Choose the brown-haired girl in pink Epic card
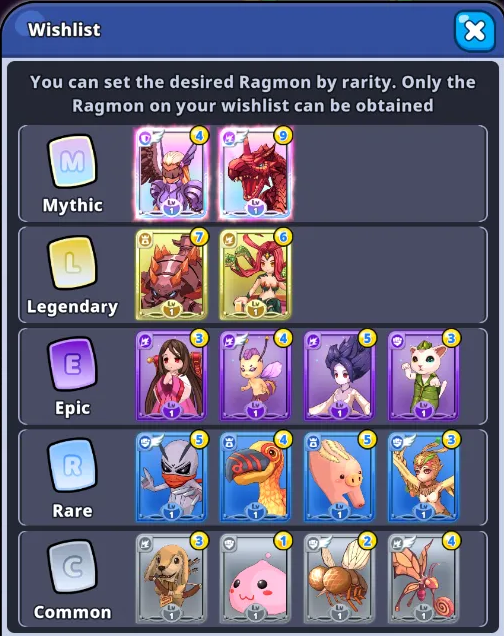Screen dimensions: 504x636 pos(172,376)
